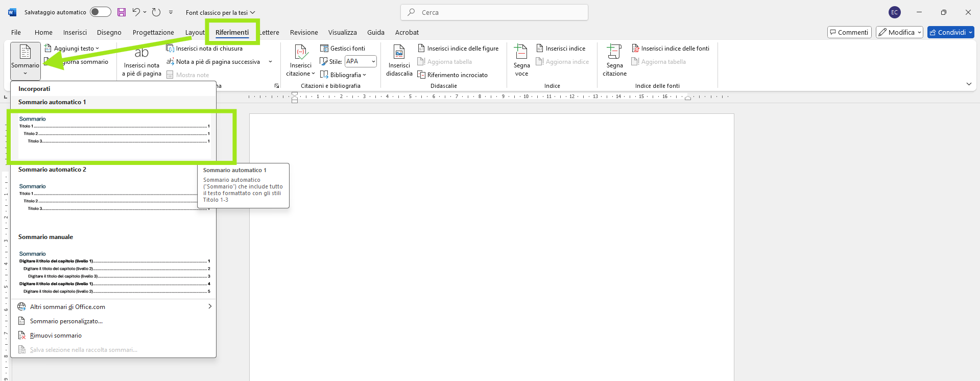
Task: Open the Modifica mode dropdown
Action: [899, 32]
